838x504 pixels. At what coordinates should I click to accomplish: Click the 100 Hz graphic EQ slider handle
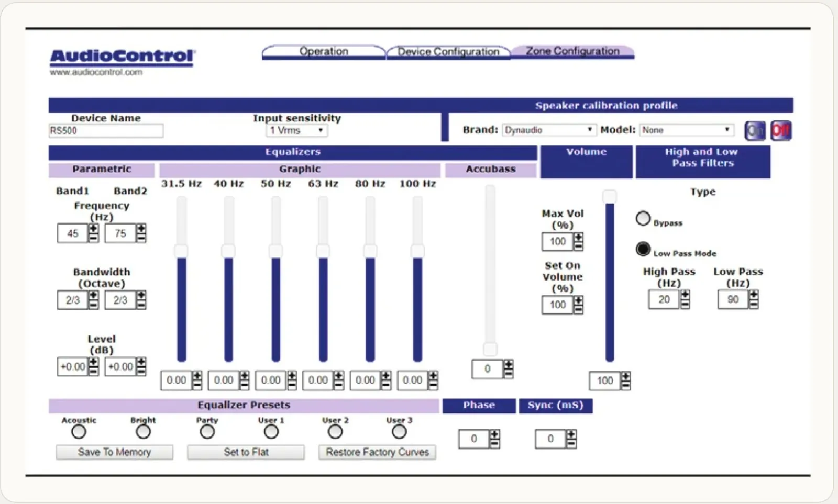coord(417,251)
